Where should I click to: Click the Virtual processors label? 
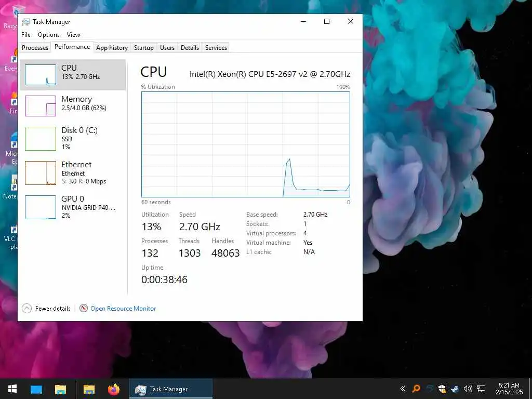click(271, 233)
